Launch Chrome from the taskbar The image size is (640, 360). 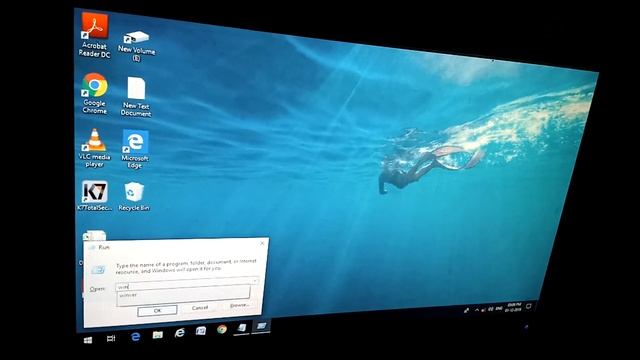222,329
